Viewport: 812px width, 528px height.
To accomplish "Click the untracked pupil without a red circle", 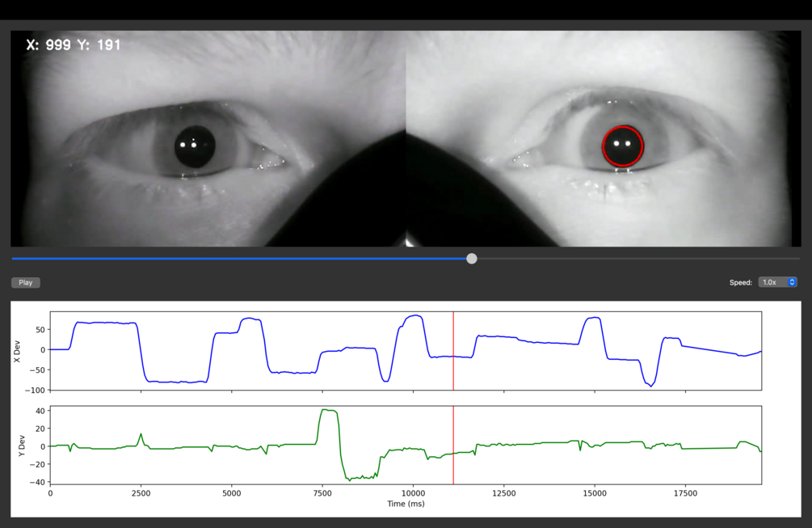I will (195, 146).
